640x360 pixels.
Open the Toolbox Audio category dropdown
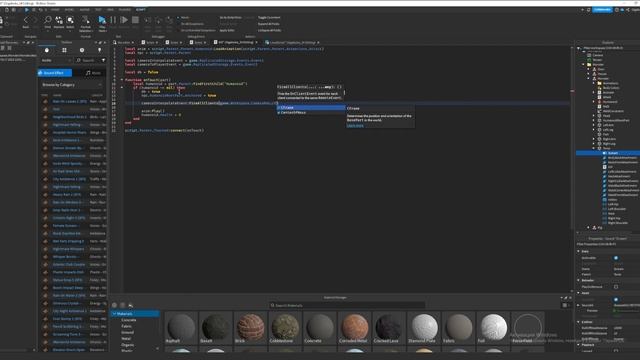56,60
